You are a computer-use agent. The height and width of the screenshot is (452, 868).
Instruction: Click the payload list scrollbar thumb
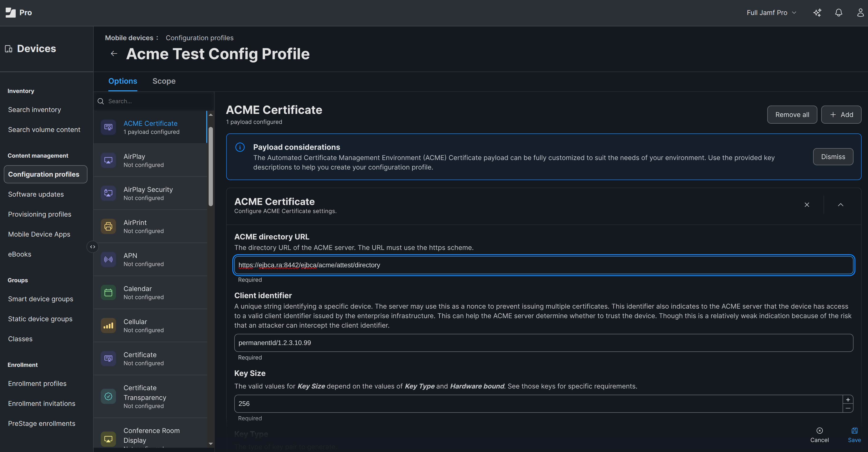click(x=211, y=166)
